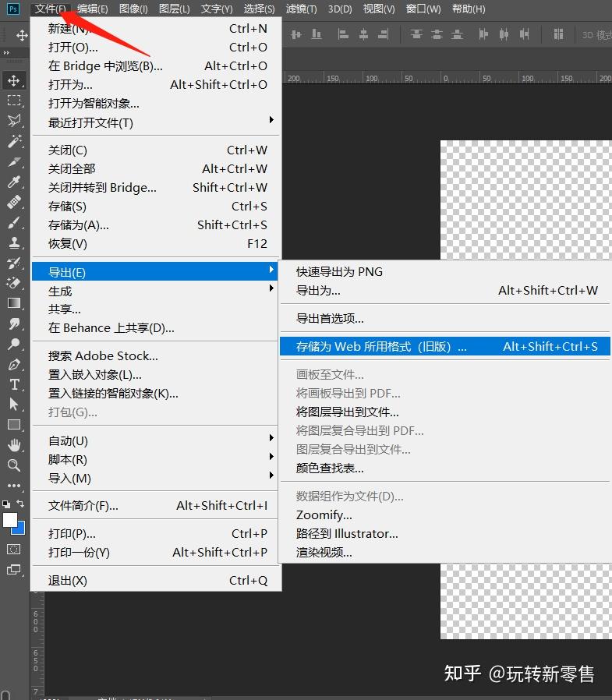
Task: Expand the toolbox with the double-arrow
Action: click(6, 53)
